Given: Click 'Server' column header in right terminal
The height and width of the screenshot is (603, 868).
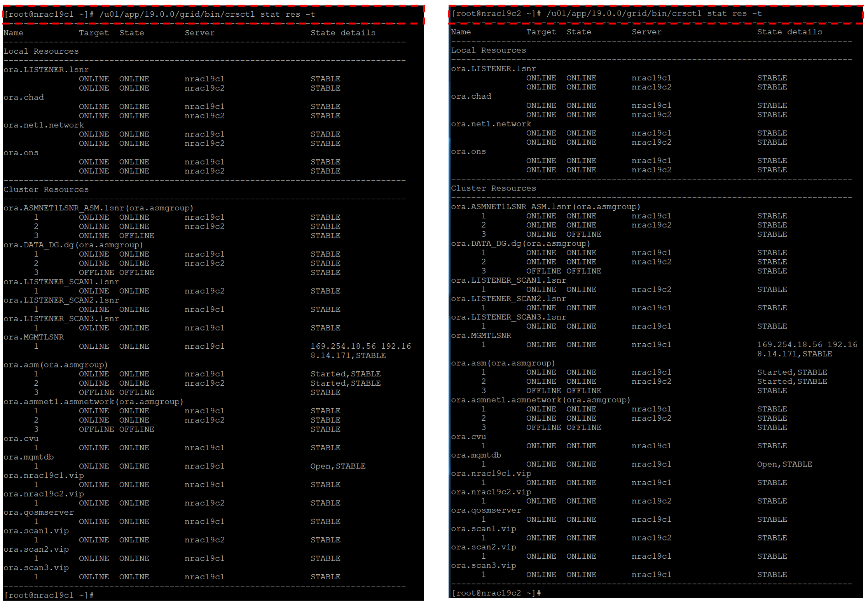Looking at the screenshot, I should 646,32.
